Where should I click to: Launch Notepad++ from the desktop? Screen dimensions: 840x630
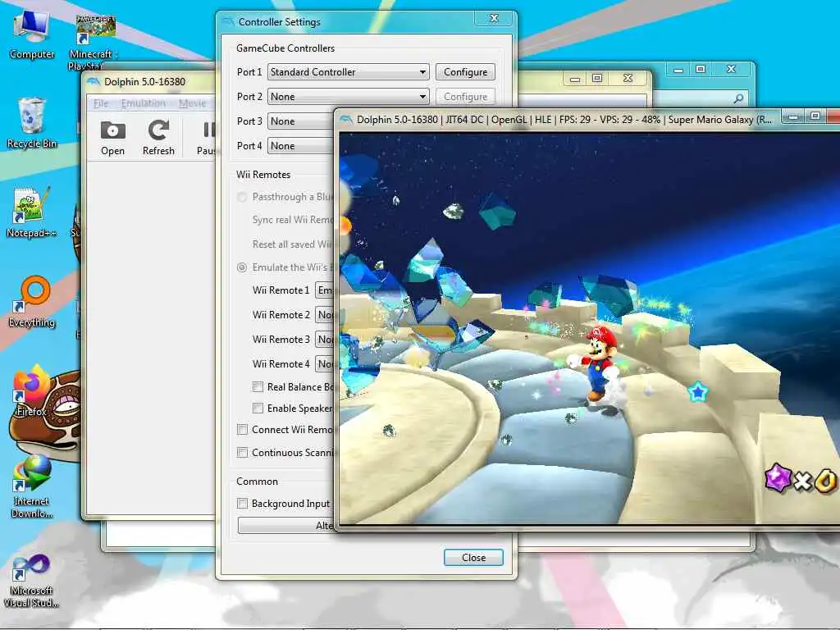(x=32, y=212)
